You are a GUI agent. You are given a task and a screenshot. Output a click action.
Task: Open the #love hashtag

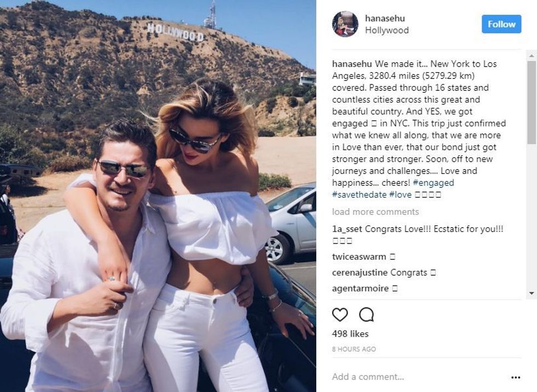400,195
